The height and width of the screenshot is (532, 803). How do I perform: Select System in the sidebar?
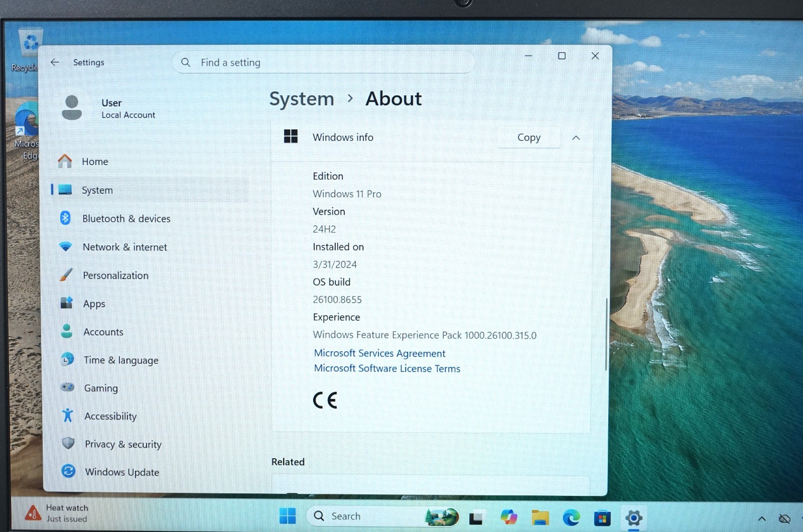(150, 190)
